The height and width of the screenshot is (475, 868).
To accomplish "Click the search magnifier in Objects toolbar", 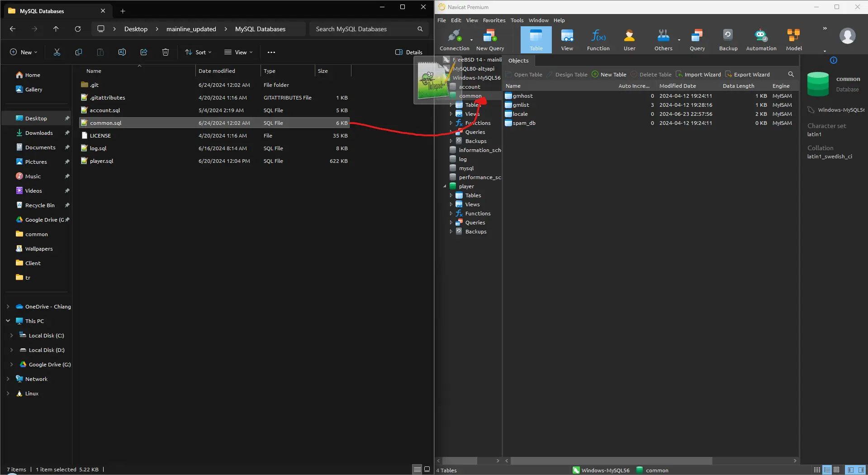I will (x=791, y=74).
